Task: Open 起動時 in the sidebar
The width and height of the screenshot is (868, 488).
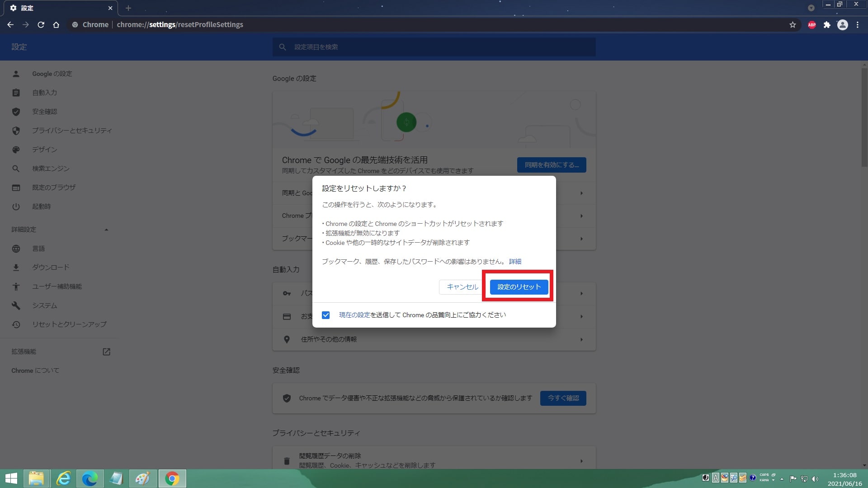Action: 41,206
